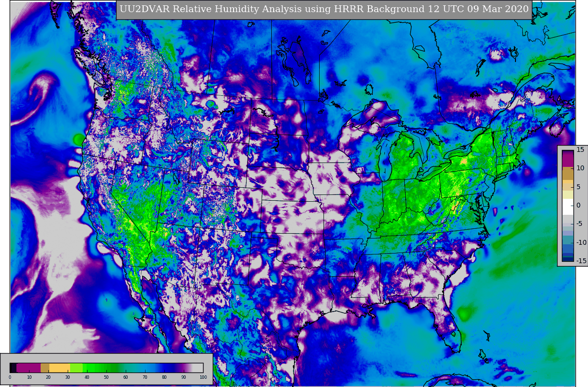
Task: Click the '0' label on right colorbar
Action: 578,205
